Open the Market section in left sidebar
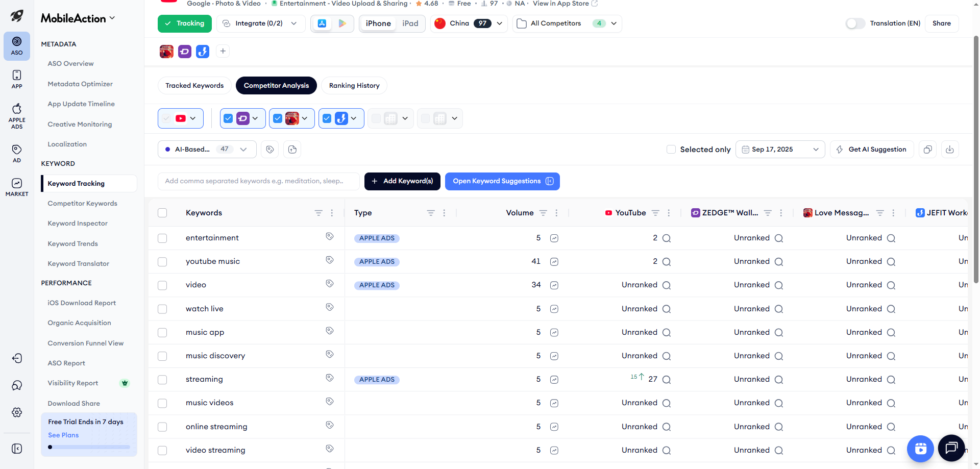Image resolution: width=980 pixels, height=469 pixels. [17, 187]
